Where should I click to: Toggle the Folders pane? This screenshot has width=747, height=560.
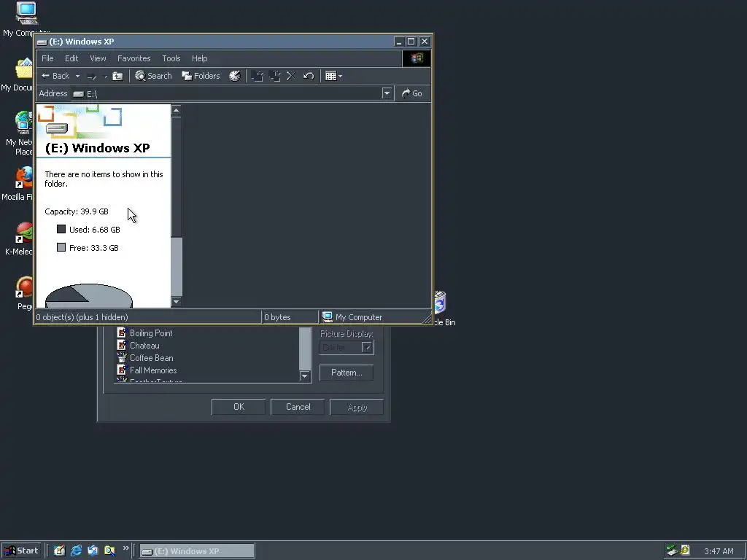[201, 76]
